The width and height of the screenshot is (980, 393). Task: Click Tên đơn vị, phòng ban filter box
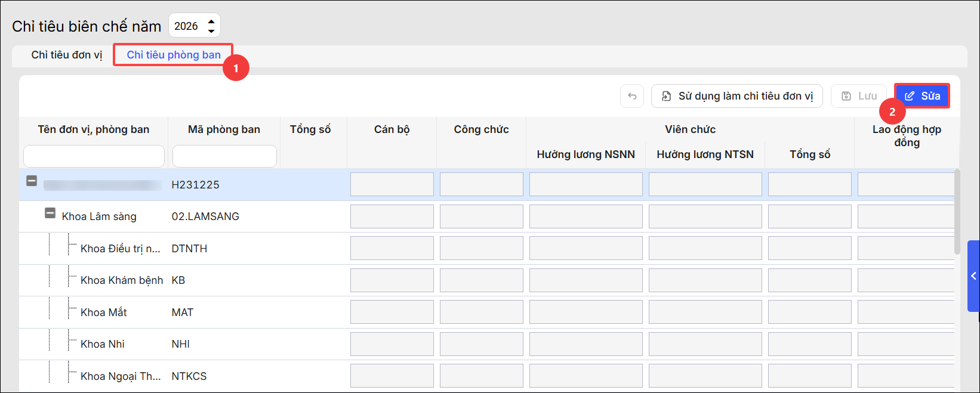[x=94, y=156]
